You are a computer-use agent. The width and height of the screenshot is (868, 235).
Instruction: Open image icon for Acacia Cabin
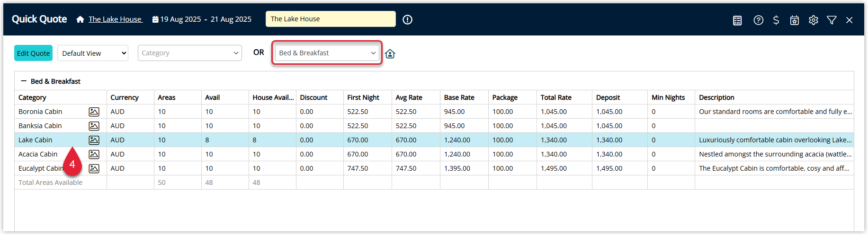(94, 154)
